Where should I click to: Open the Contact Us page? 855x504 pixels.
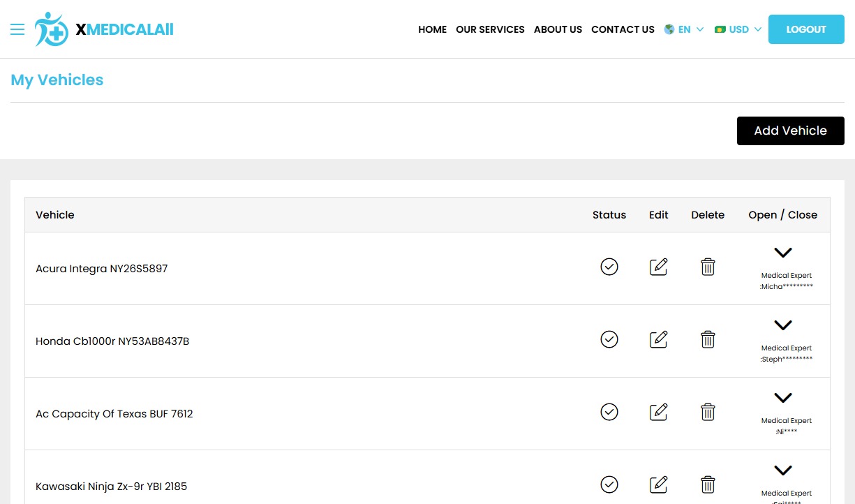623,29
